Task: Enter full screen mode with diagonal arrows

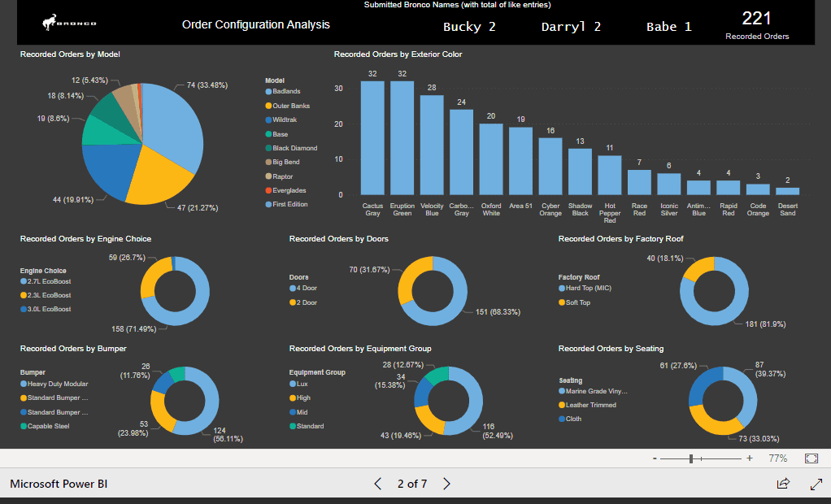Action: tap(816, 484)
